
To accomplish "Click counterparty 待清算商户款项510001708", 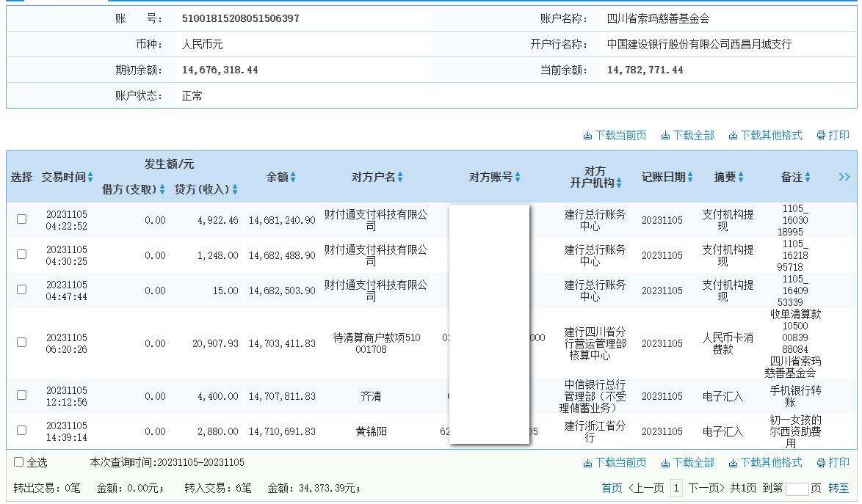I will (377, 343).
